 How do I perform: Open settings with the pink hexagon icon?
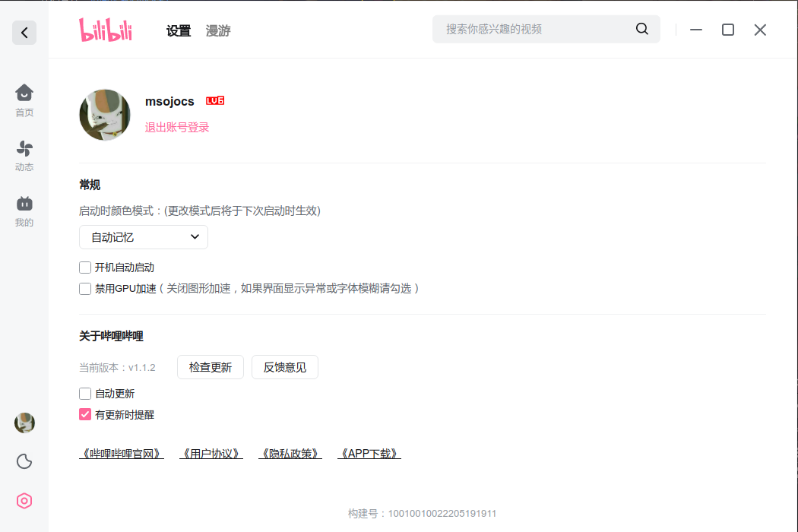pyautogui.click(x=24, y=501)
